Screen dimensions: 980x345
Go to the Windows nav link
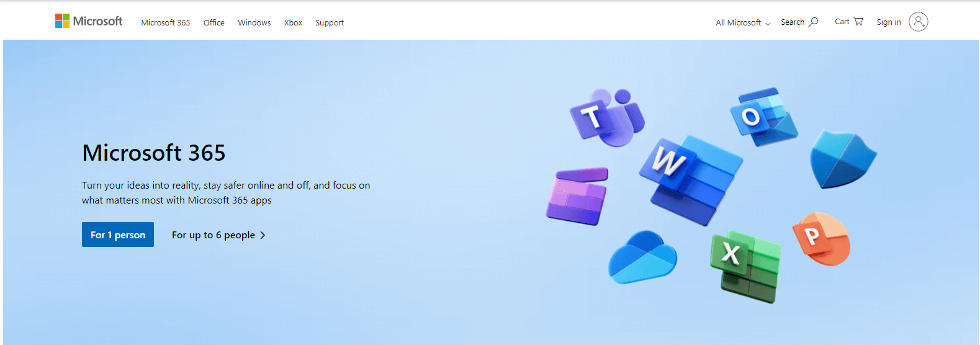[254, 22]
